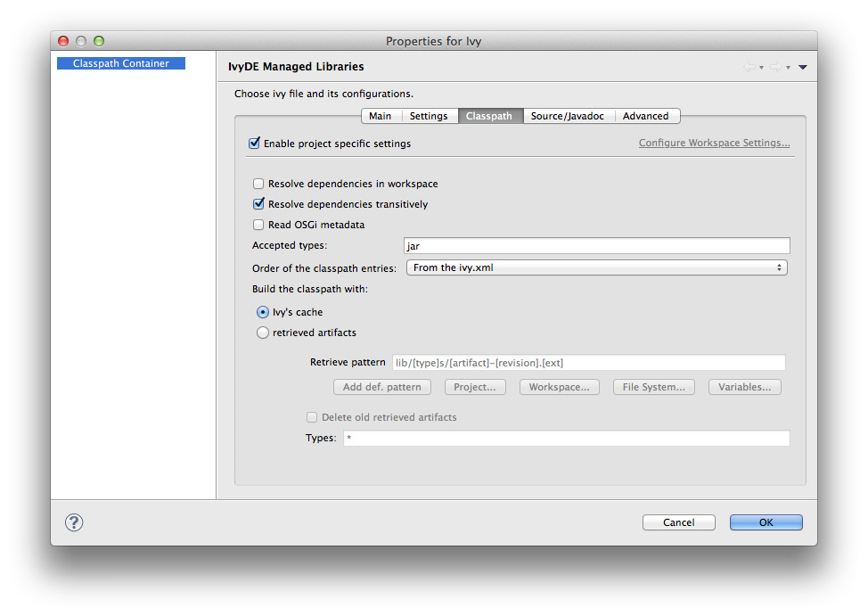The height and width of the screenshot is (616, 868).
Task: Open the dark triangle view menu
Action: click(803, 67)
